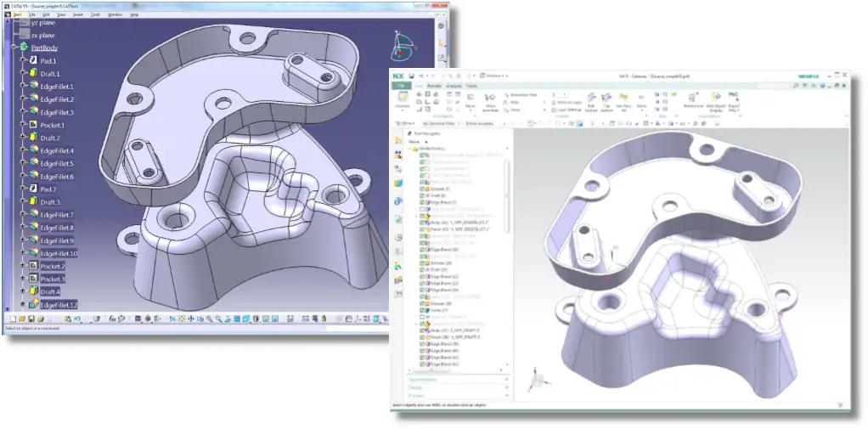Open CATIA's Window menu
The width and height of the screenshot is (868, 429).
[x=116, y=15]
